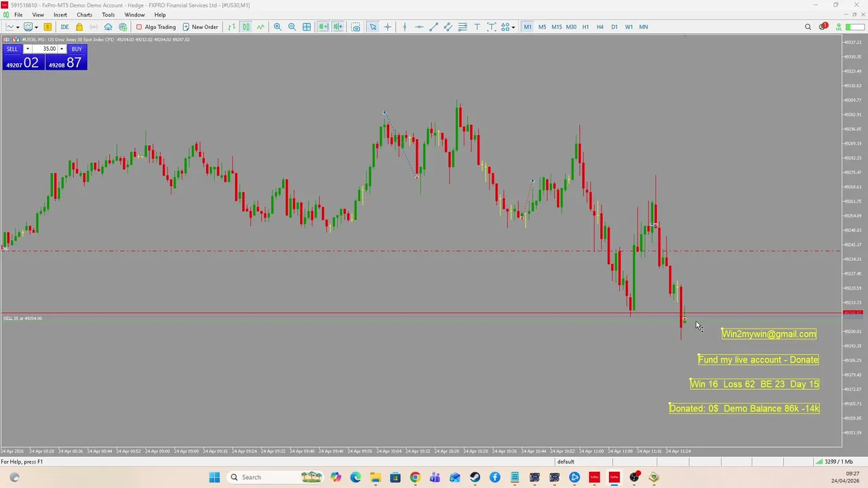Switch to W1 timeframe
The width and height of the screenshot is (868, 488).
coord(629,27)
